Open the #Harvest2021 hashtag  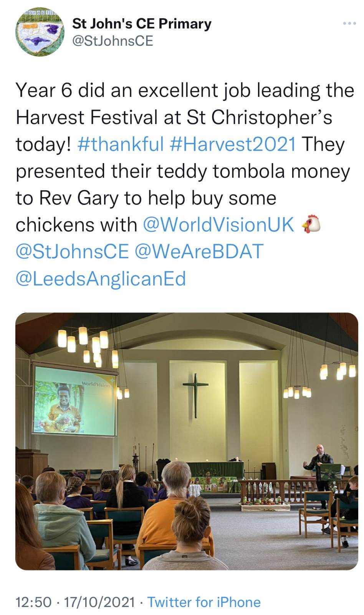[x=232, y=145]
